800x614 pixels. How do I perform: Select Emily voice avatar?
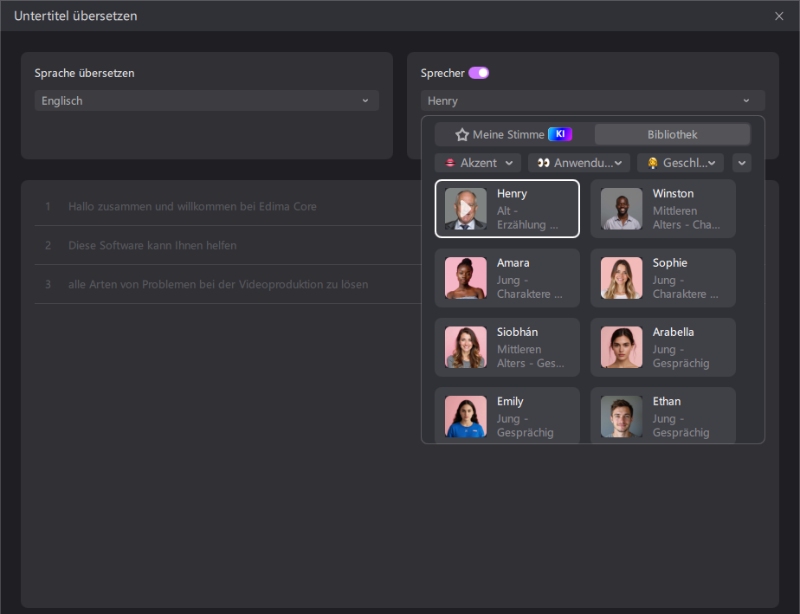click(465, 416)
